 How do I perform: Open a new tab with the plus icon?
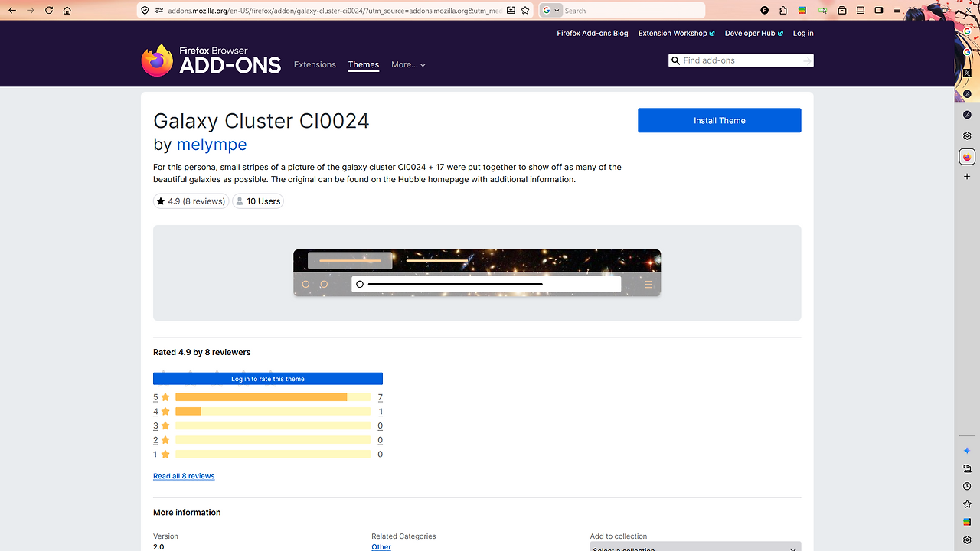(967, 177)
